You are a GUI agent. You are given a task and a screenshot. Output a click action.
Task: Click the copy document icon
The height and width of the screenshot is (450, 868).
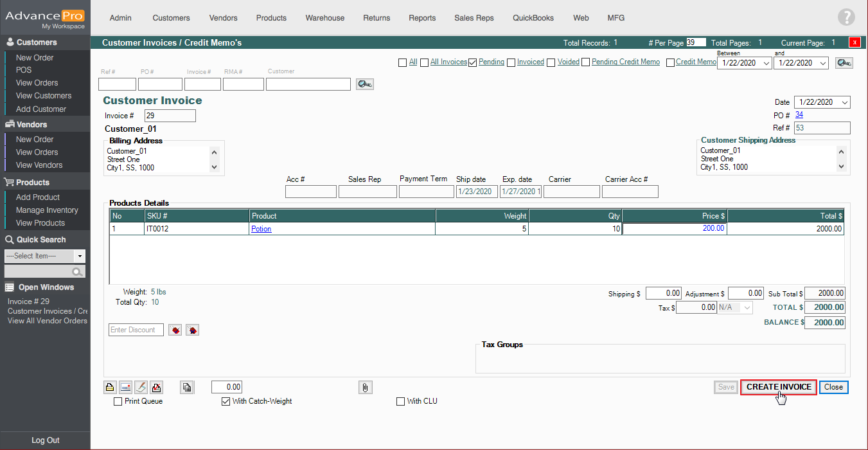pyautogui.click(x=186, y=387)
